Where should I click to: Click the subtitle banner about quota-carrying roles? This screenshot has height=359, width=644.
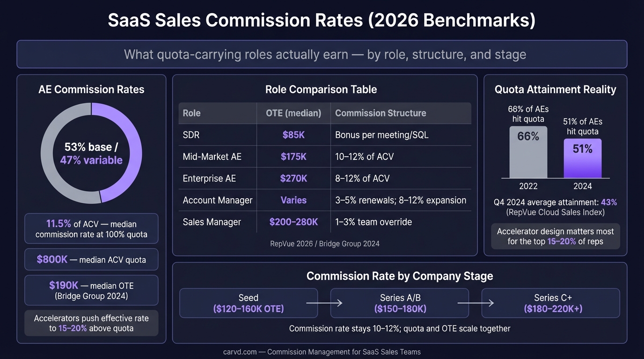coord(322,55)
